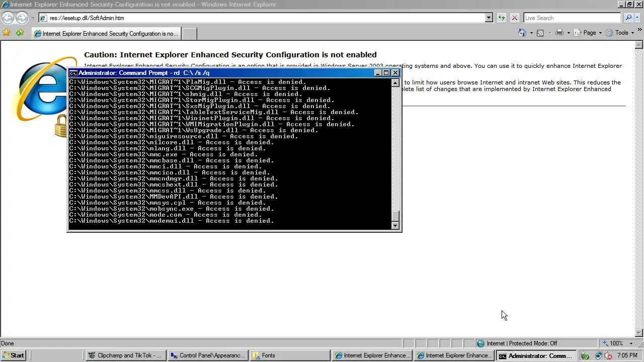Open the Home button dropdown arrow
The image size is (644, 362).
pos(531,33)
